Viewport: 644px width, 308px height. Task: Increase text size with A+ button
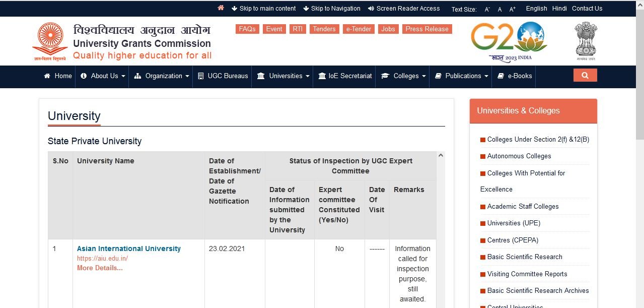513,9
